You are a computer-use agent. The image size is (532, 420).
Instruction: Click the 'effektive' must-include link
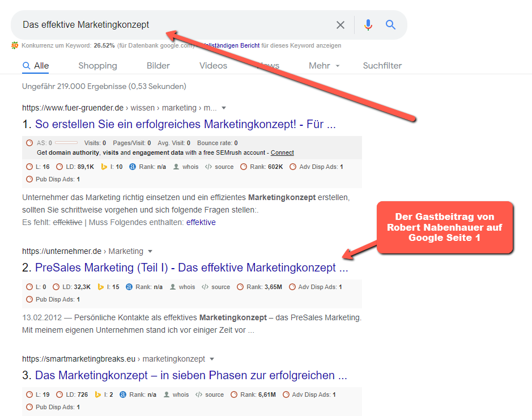[x=201, y=223]
